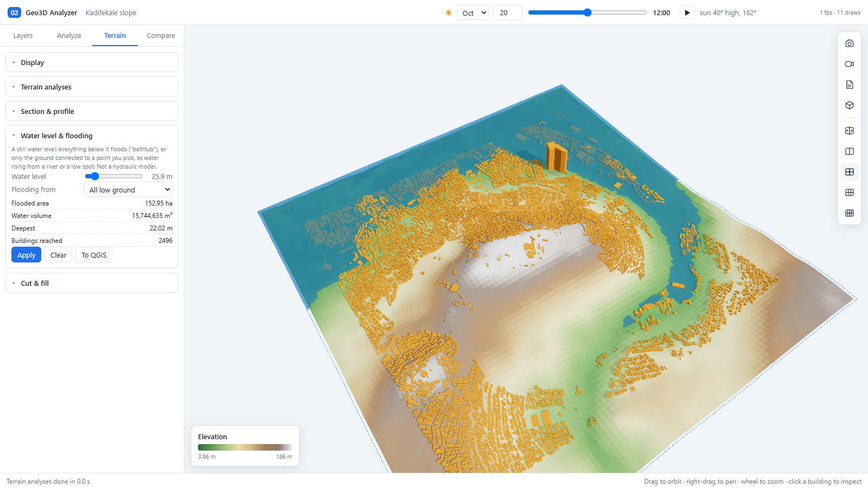Click the Flooded area value 152.95 ha
Viewport: 868px width, 488px height.
pyautogui.click(x=158, y=203)
